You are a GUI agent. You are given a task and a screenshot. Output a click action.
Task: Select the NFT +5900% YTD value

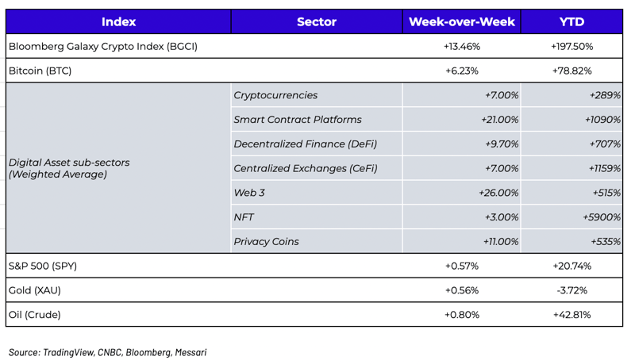(x=601, y=217)
